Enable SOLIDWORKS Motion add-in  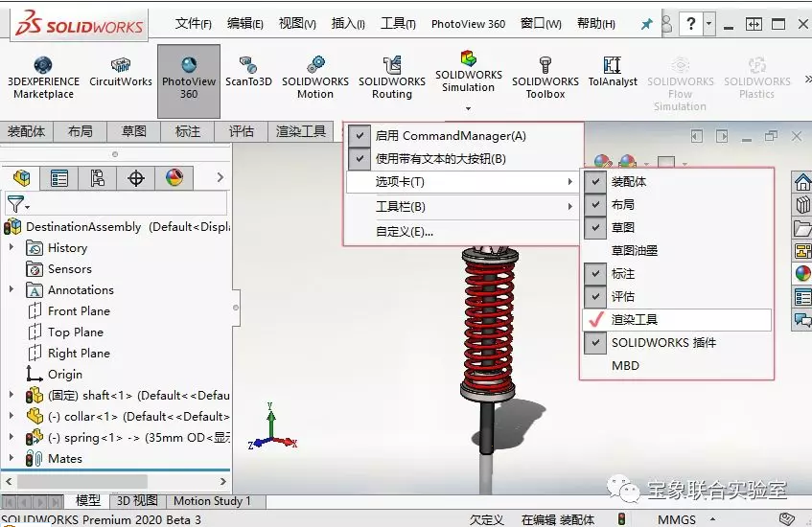tap(315, 79)
